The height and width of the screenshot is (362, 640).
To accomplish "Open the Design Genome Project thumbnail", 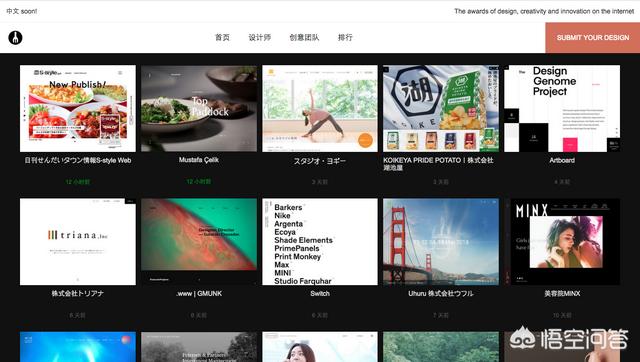I will [x=562, y=109].
